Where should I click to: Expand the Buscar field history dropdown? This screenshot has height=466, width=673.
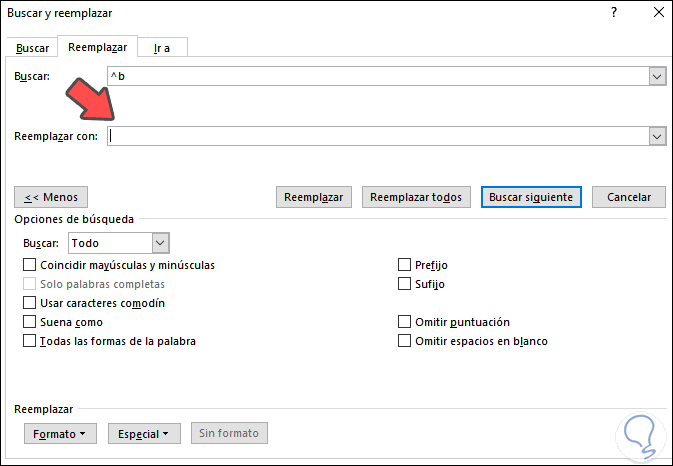click(x=657, y=76)
